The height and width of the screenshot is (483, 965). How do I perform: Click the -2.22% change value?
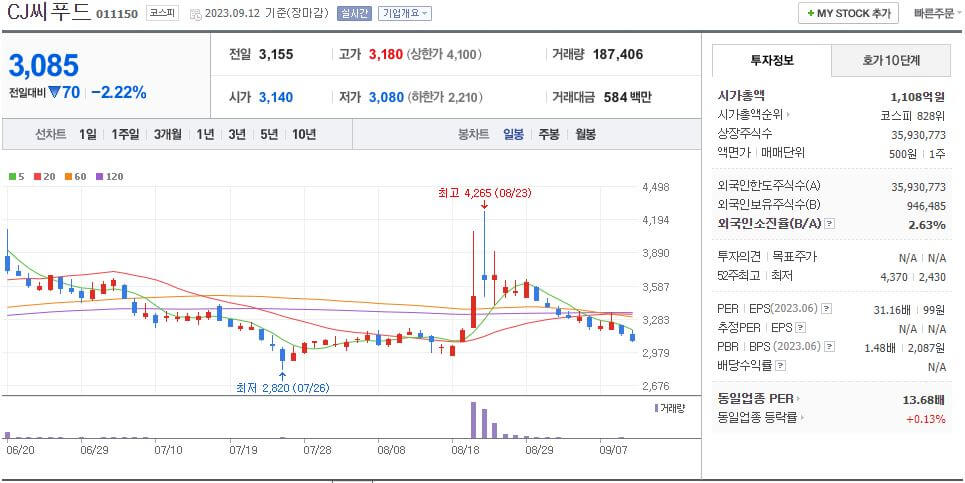coord(119,93)
